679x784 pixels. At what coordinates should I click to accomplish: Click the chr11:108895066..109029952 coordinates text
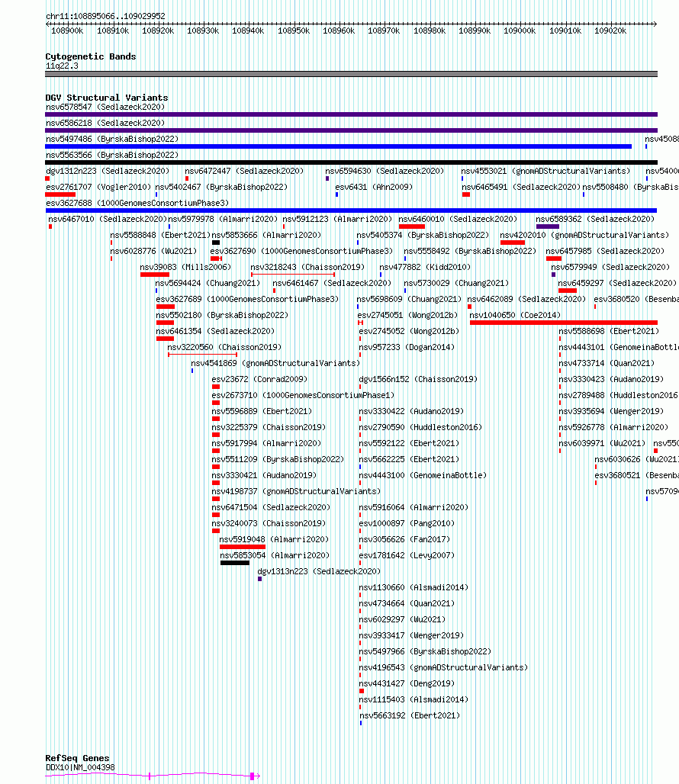pos(105,16)
